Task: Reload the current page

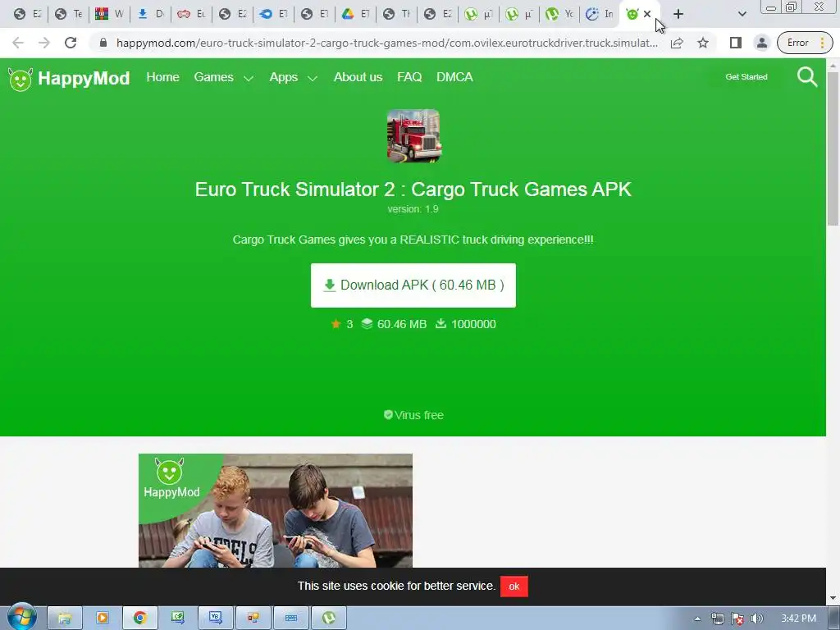Action: (71, 43)
